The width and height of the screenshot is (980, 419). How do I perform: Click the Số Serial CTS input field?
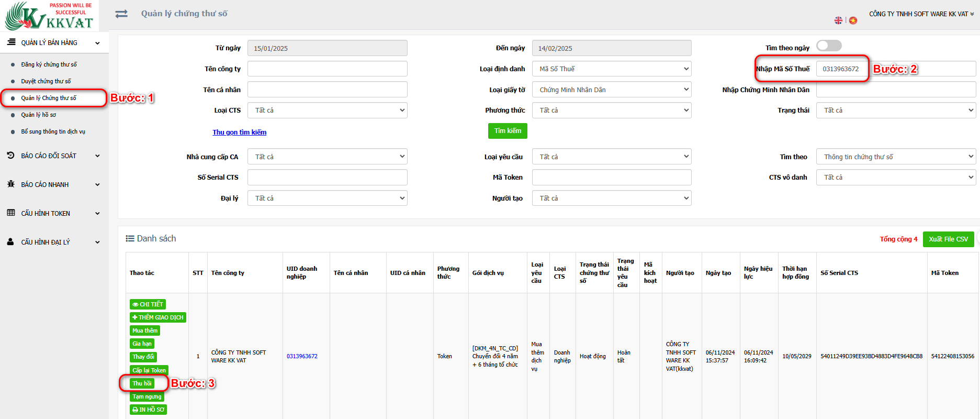point(327,178)
